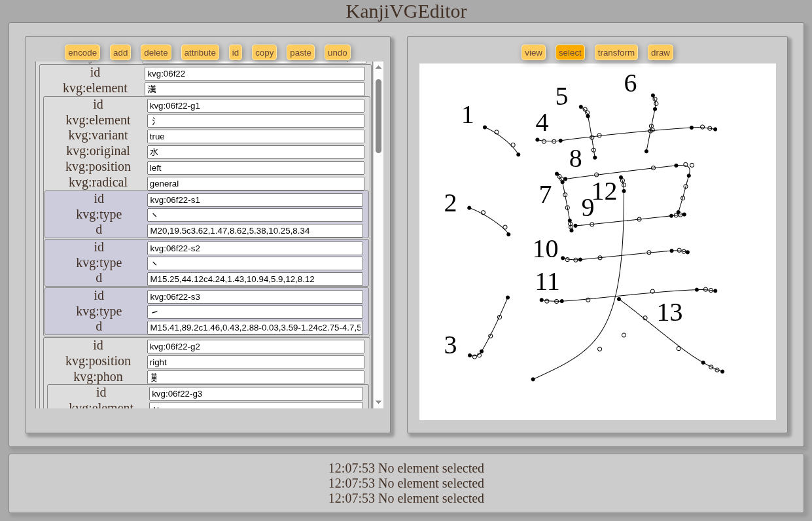Click the kvg:variant label
Screen dimensions: 812x521
click(98, 135)
